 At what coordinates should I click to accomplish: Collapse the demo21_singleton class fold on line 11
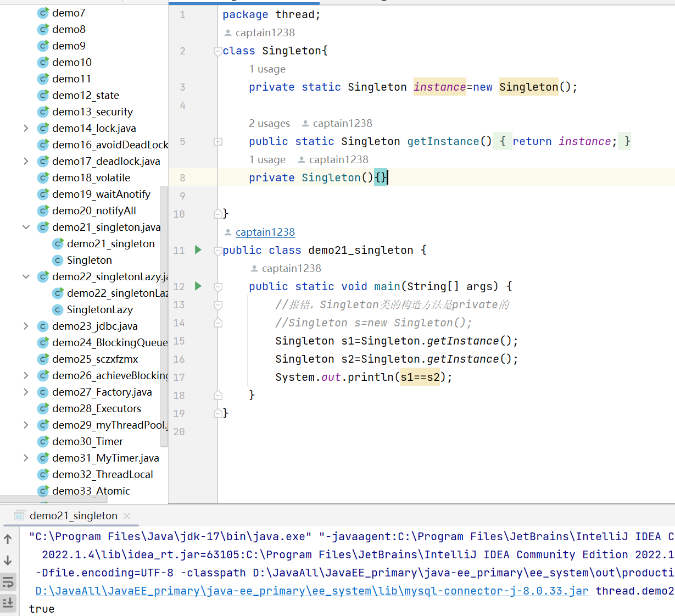pyautogui.click(x=218, y=251)
